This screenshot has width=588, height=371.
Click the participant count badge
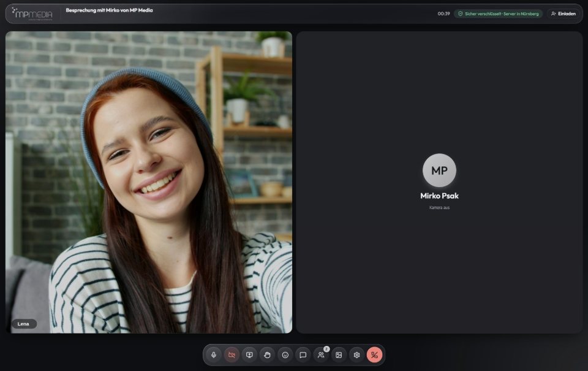(x=326, y=349)
